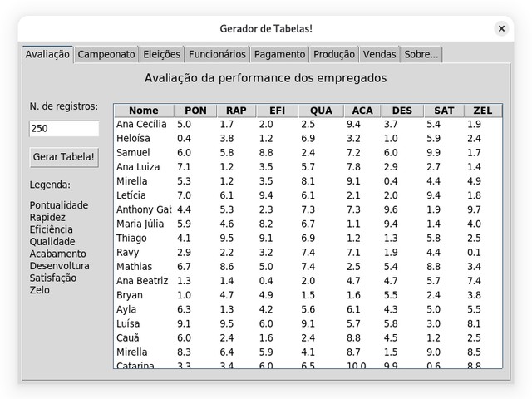Switch to the Vendas tab
Viewport: 532px width, 399px height.
[x=380, y=54]
